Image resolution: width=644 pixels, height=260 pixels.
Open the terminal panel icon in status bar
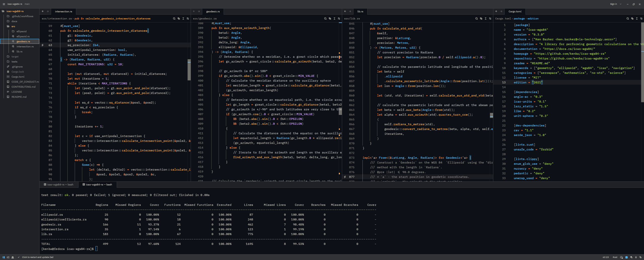tap(626, 257)
